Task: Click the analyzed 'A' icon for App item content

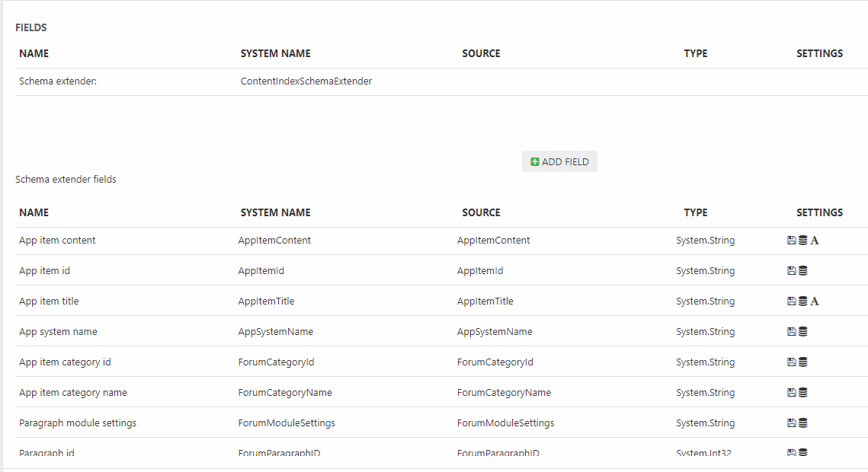Action: [815, 241]
